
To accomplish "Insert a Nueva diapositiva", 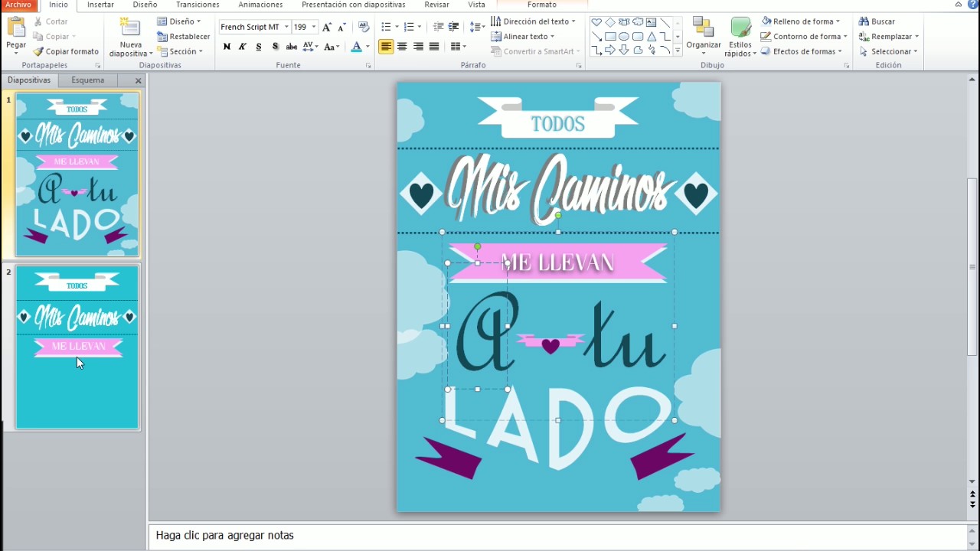I will point(130,36).
